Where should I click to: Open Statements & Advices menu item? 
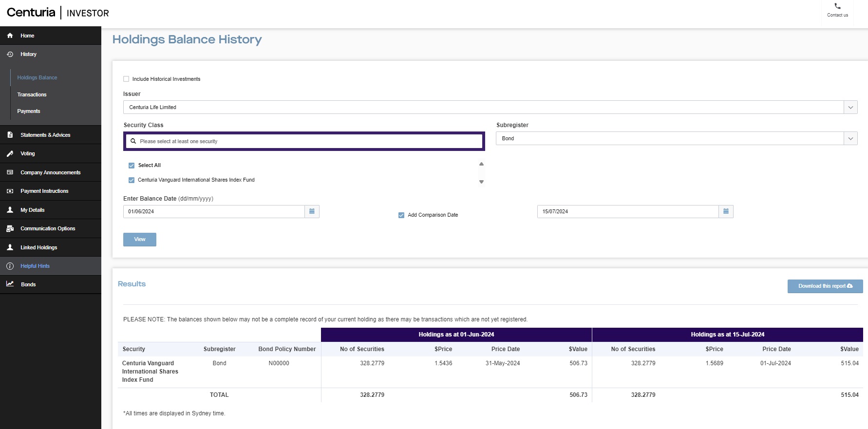click(x=51, y=135)
